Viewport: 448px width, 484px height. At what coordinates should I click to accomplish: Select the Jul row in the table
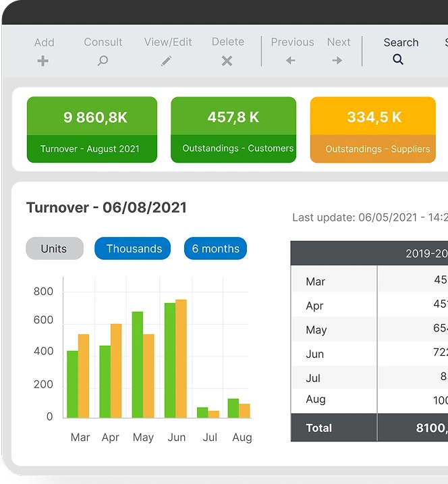(369, 377)
